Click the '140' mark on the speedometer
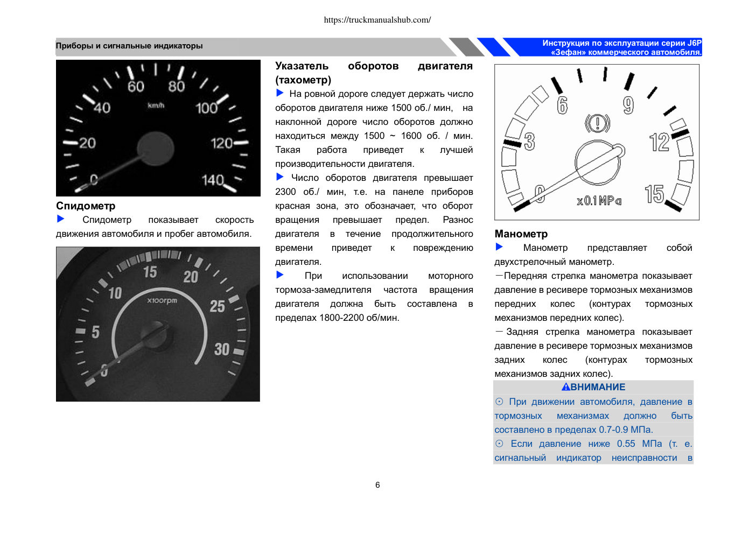Image resolution: width=756 pixels, height=534 pixels. pyautogui.click(x=213, y=180)
